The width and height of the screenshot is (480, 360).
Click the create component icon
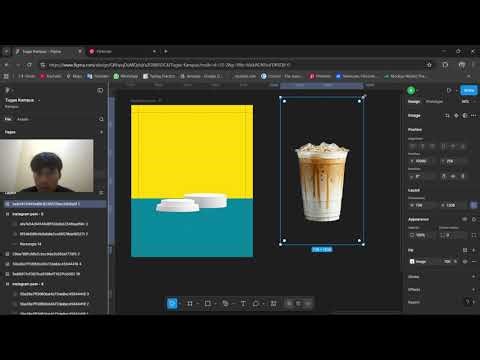pos(456,116)
